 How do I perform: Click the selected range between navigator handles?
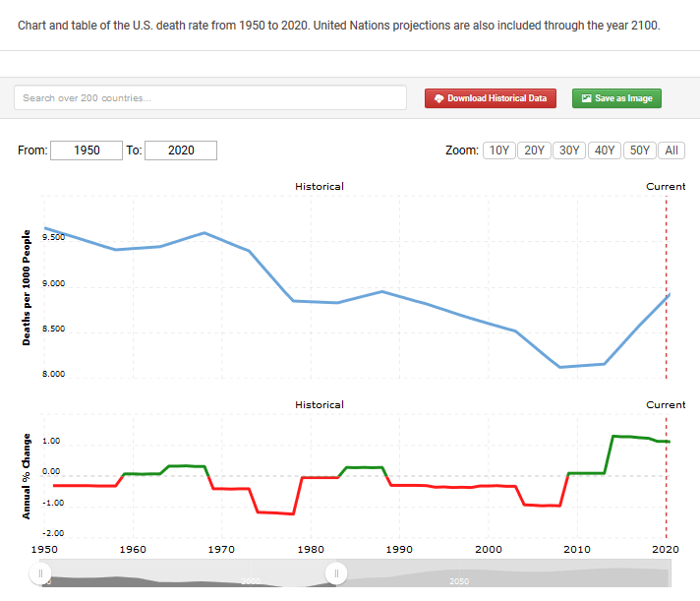pyautogui.click(x=187, y=577)
